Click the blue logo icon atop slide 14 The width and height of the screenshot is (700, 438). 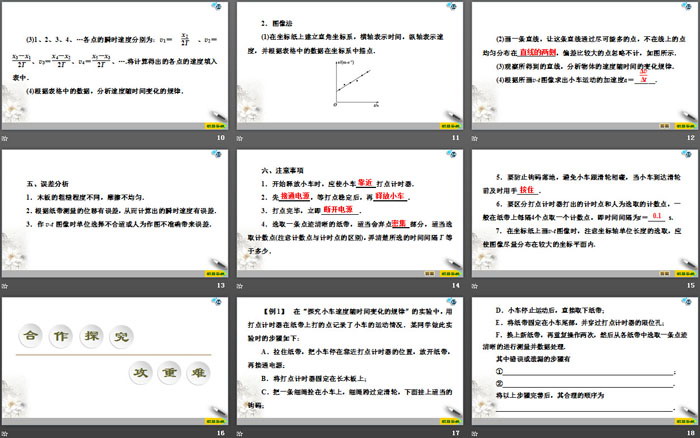tap(451, 154)
